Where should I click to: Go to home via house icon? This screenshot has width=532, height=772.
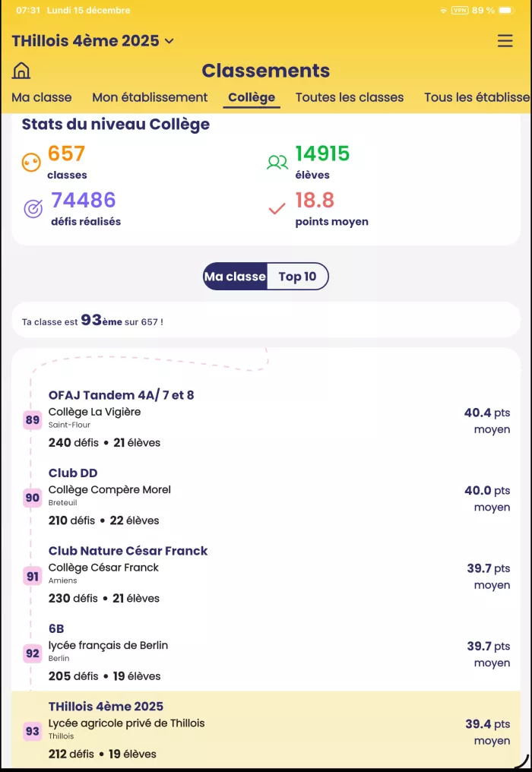pyautogui.click(x=21, y=71)
